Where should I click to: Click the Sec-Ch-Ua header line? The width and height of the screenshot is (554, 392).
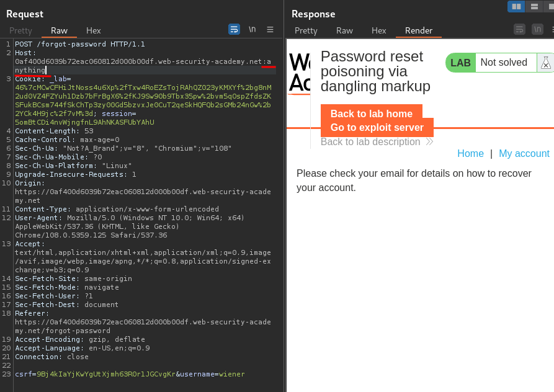pyautogui.click(x=123, y=148)
